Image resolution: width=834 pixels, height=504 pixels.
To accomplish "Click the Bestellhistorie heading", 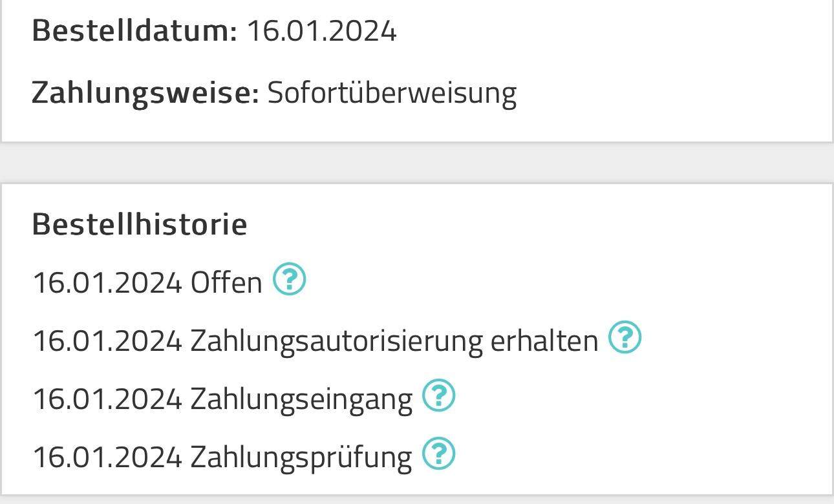I will (x=140, y=224).
